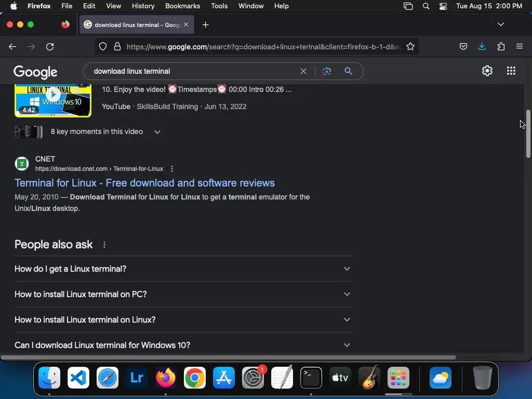This screenshot has width=532, height=399.
Task: Bookmark this page with star icon
Action: pos(410,46)
